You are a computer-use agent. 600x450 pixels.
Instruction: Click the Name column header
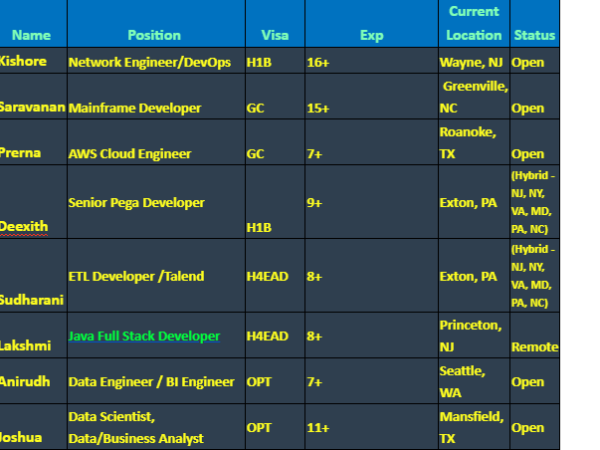point(33,24)
